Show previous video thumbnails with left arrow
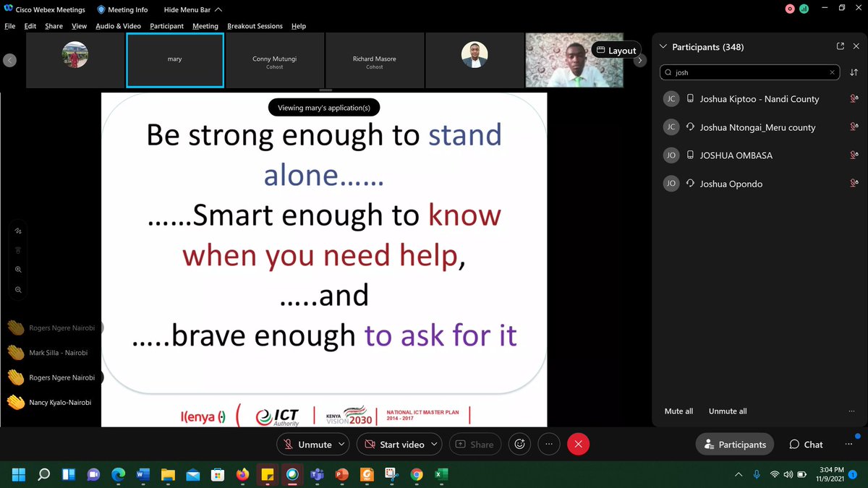The height and width of the screenshot is (488, 868). click(9, 61)
